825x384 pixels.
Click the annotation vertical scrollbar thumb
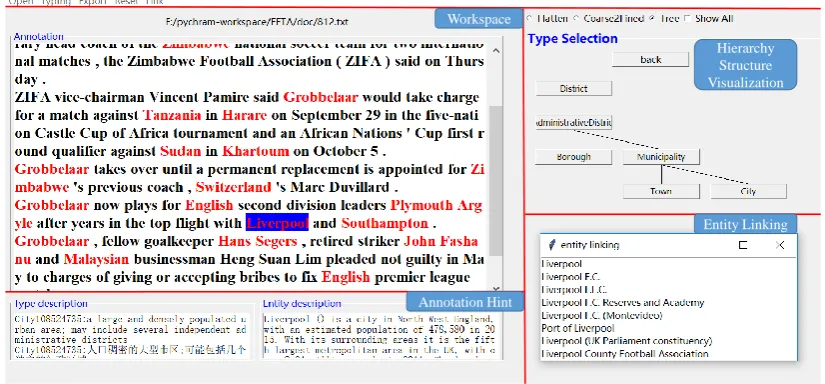pos(496,180)
